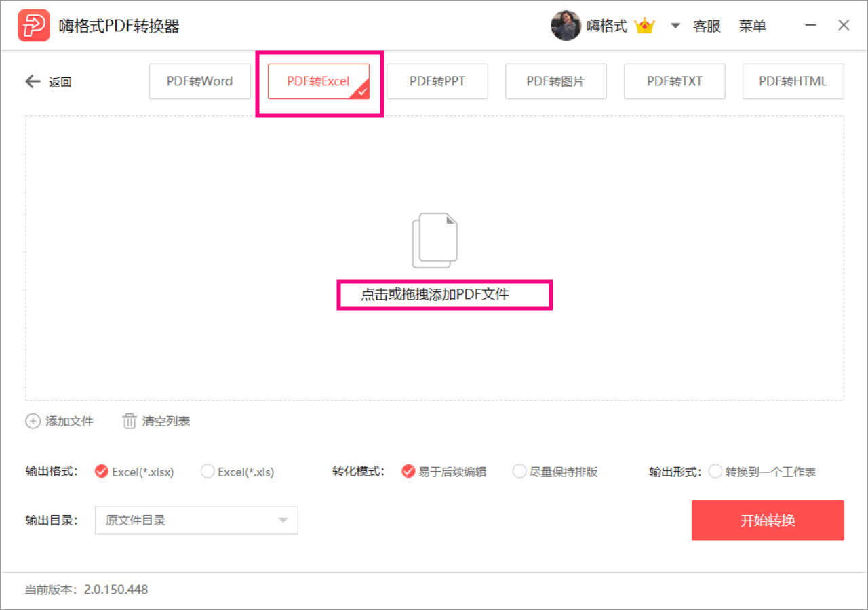868x610 pixels.
Task: Switch to the PDF转PPT tab
Action: pos(437,81)
